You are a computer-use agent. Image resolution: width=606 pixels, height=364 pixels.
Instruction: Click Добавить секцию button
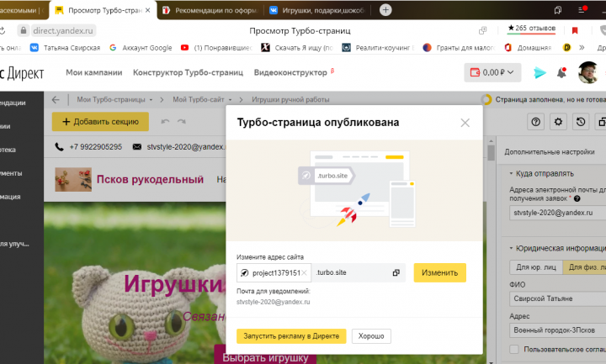pos(100,122)
